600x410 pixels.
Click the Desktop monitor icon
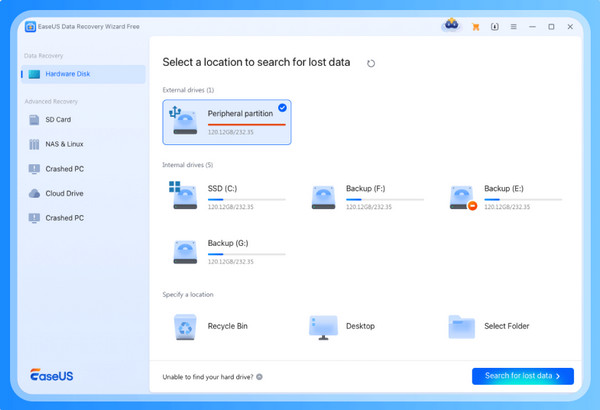coord(323,328)
